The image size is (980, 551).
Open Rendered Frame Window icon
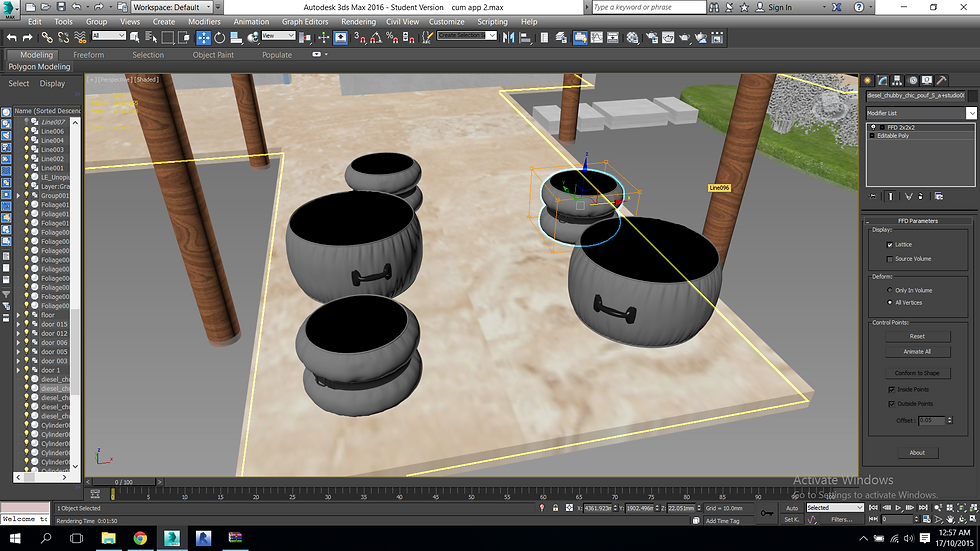coord(668,38)
